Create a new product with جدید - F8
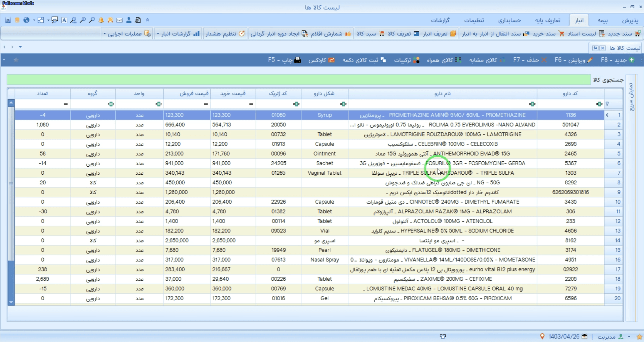644x342 pixels. [617, 60]
